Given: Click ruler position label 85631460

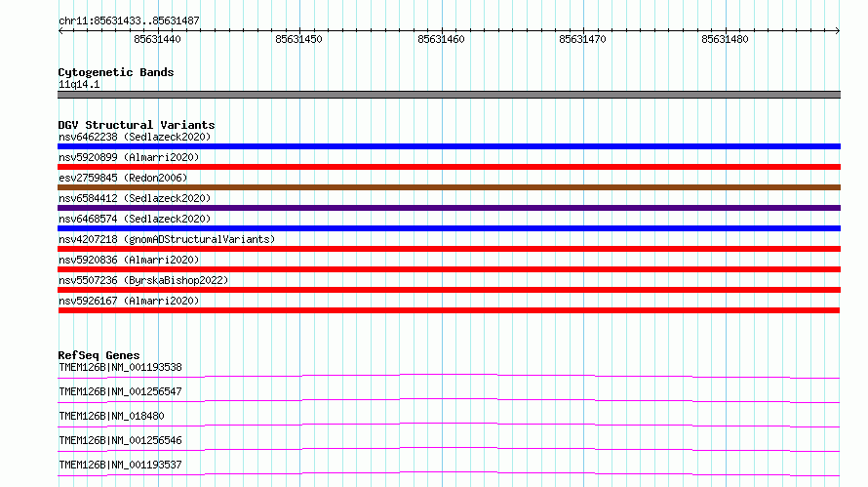Looking at the screenshot, I should pyautogui.click(x=441, y=39).
